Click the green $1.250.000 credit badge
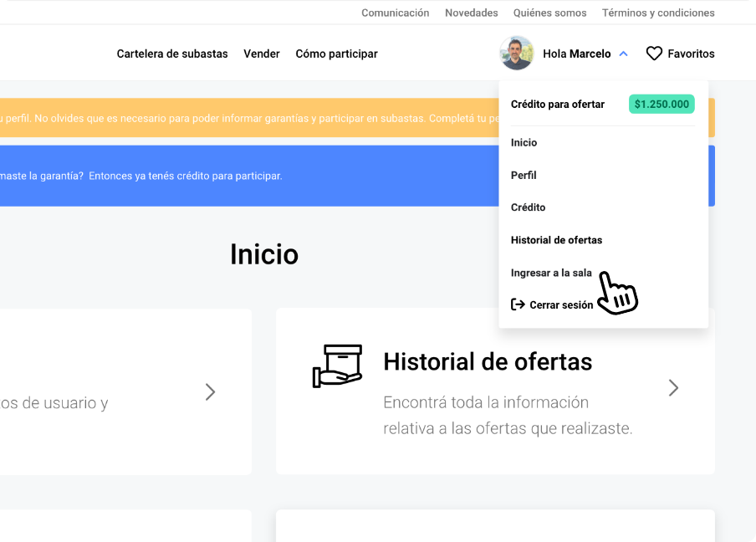 click(661, 105)
